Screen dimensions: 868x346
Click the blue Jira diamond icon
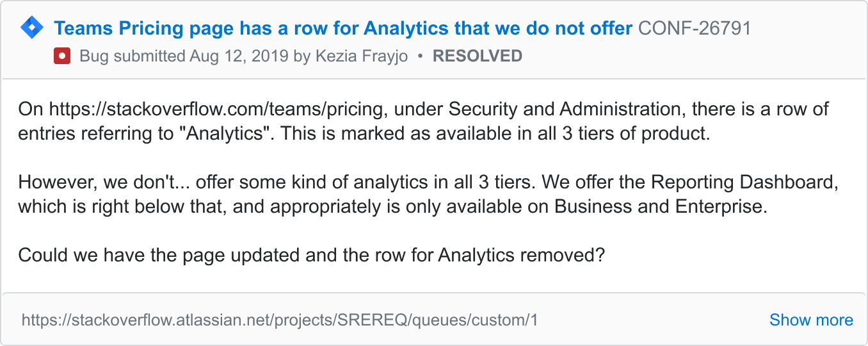point(32,28)
